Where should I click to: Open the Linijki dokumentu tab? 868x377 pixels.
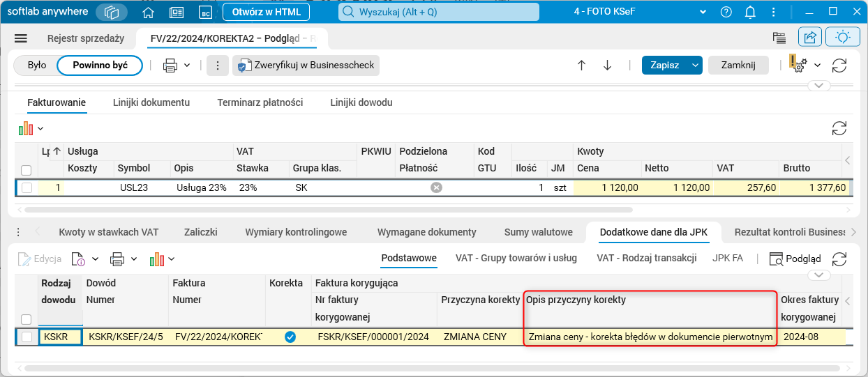click(151, 102)
